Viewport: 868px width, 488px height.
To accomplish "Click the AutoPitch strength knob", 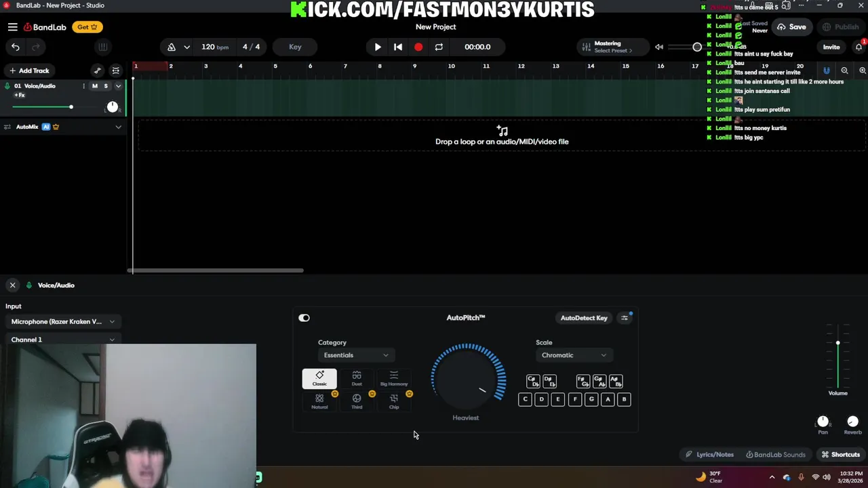I will (x=468, y=378).
